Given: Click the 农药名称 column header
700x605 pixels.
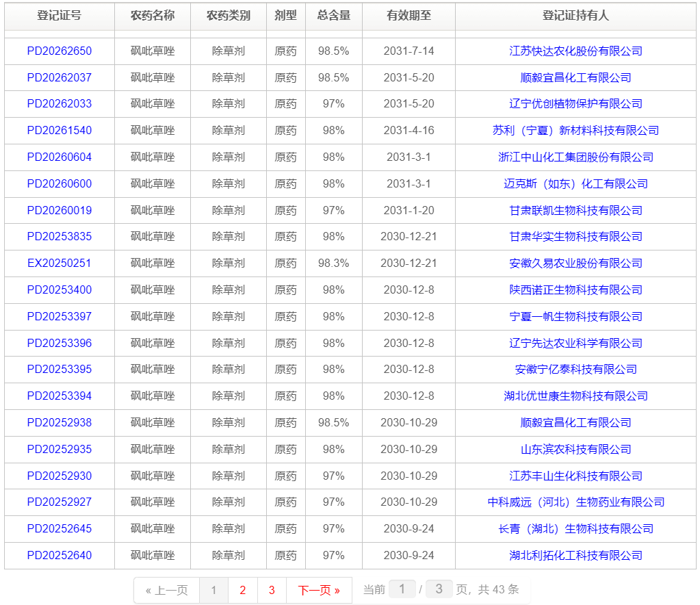Looking at the screenshot, I should (153, 16).
